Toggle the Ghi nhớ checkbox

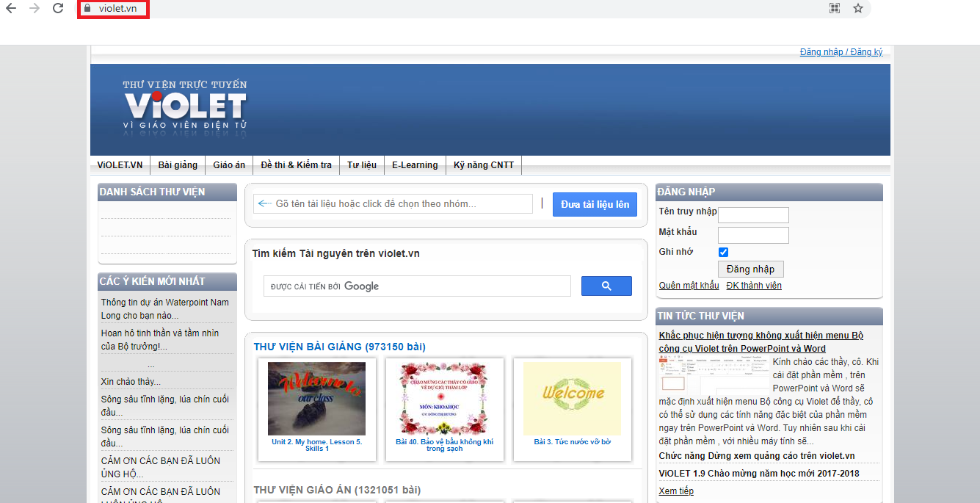click(x=723, y=252)
